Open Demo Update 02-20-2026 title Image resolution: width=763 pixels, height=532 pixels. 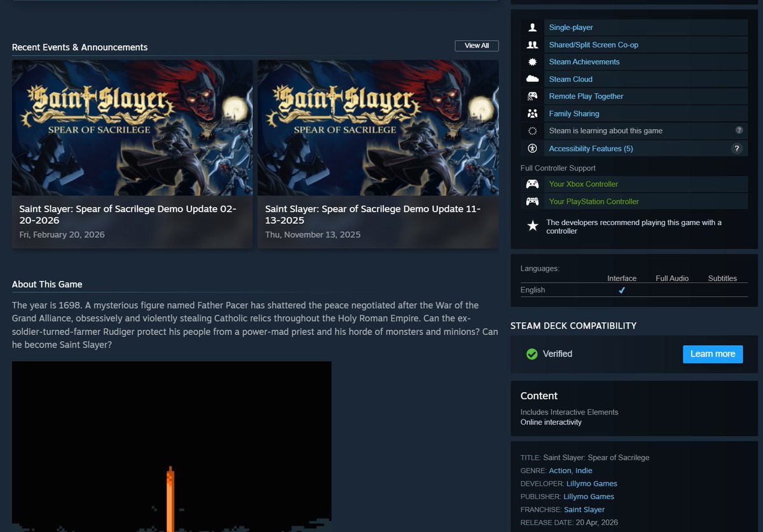(x=128, y=215)
